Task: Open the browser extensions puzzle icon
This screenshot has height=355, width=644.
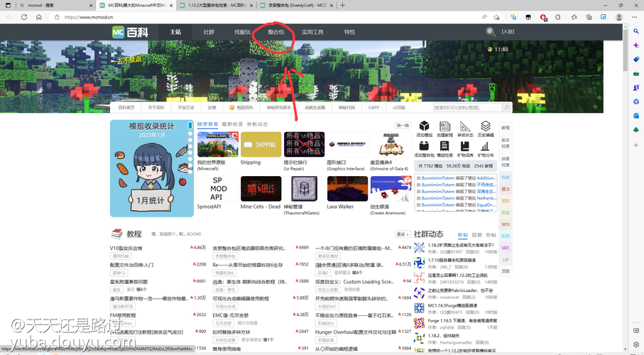Action: pos(558,17)
